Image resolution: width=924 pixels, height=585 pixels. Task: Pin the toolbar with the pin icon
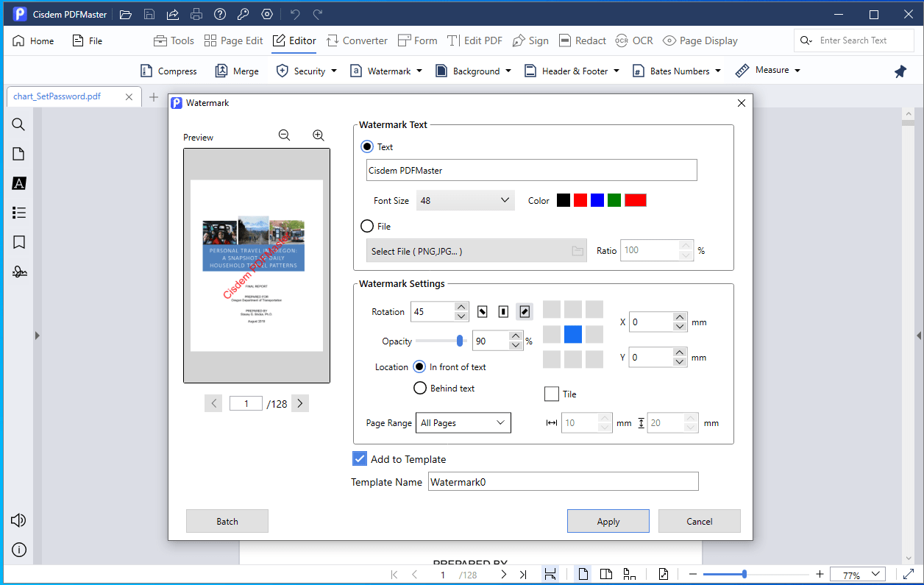coord(900,71)
